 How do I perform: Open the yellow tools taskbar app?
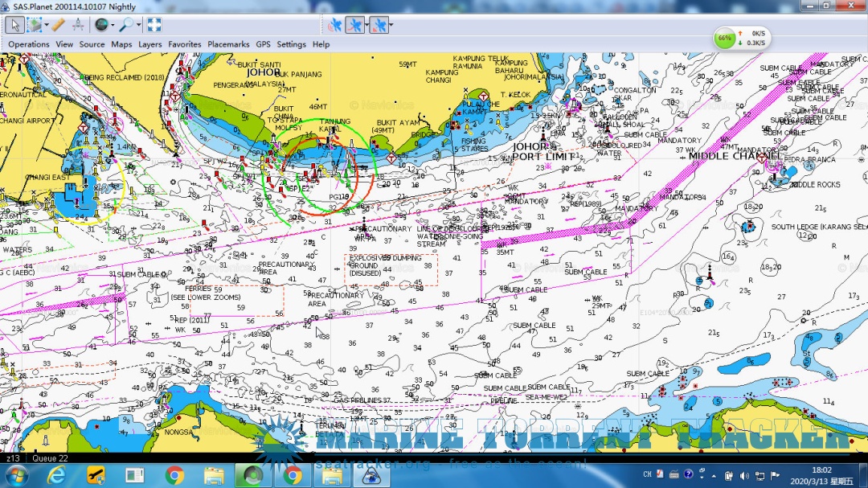point(96,475)
